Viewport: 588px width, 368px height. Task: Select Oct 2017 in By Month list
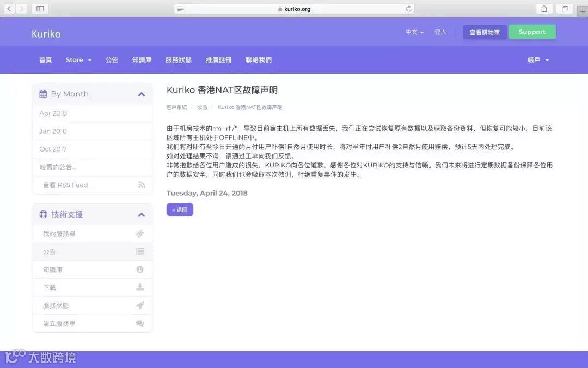[x=93, y=149]
